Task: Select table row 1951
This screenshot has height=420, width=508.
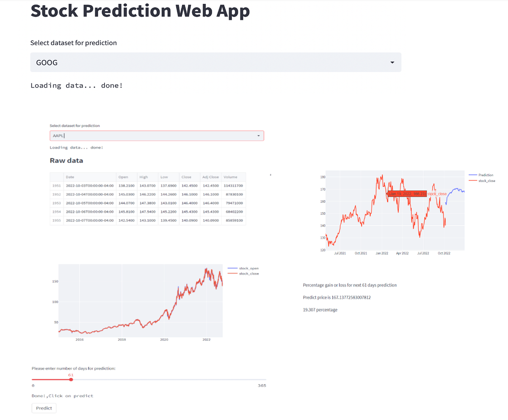Action: [57, 186]
